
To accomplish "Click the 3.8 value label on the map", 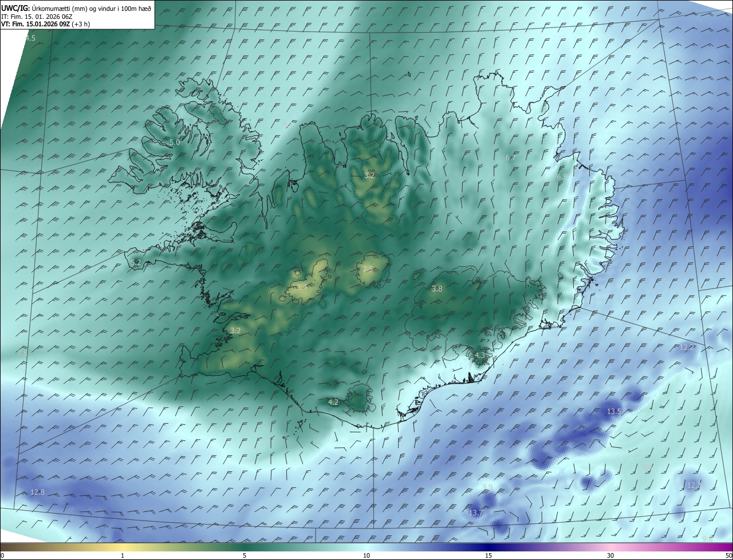I will click(437, 289).
